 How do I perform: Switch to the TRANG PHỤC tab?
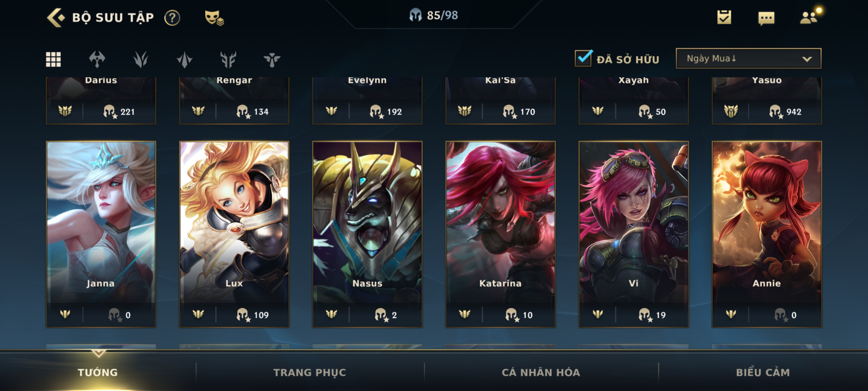click(x=310, y=372)
